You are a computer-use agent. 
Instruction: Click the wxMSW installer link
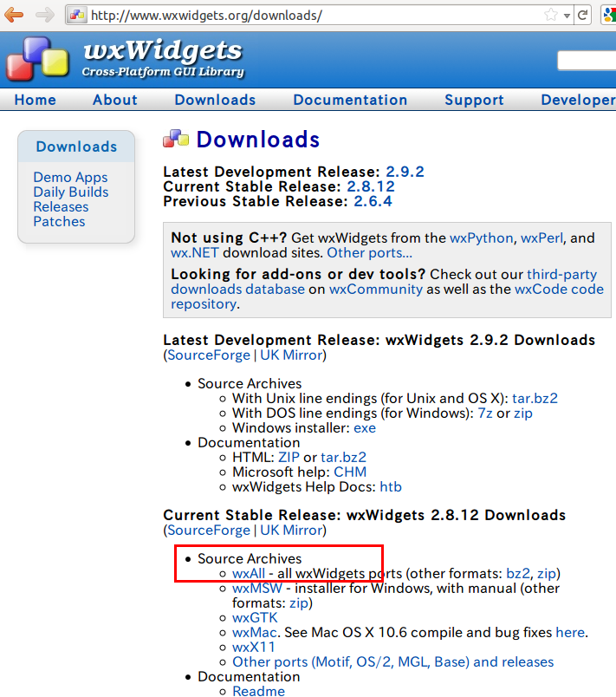coord(256,588)
